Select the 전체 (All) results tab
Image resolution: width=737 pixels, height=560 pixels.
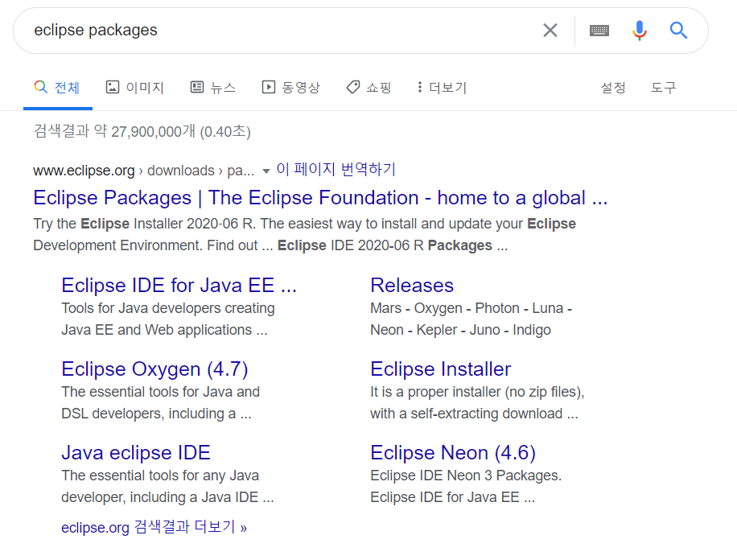pos(57,88)
